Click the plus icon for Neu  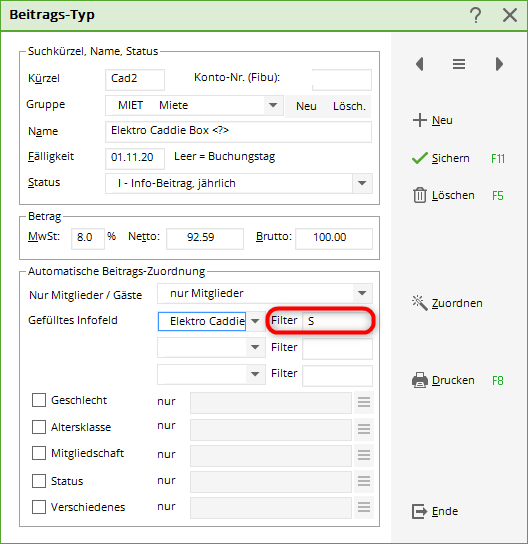pyautogui.click(x=420, y=120)
